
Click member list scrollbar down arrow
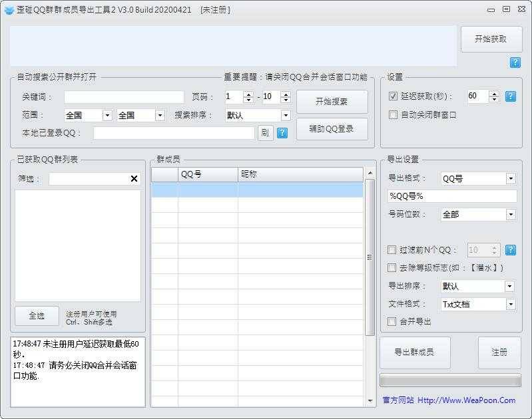[370, 401]
